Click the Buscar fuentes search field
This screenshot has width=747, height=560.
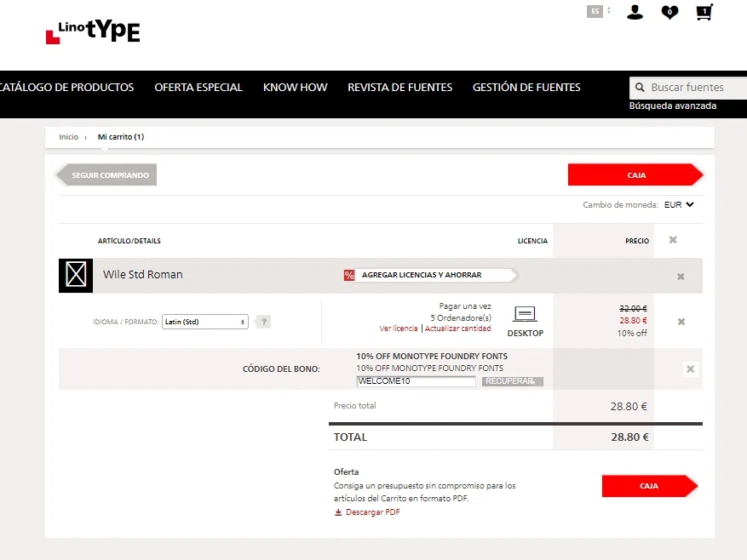point(688,88)
